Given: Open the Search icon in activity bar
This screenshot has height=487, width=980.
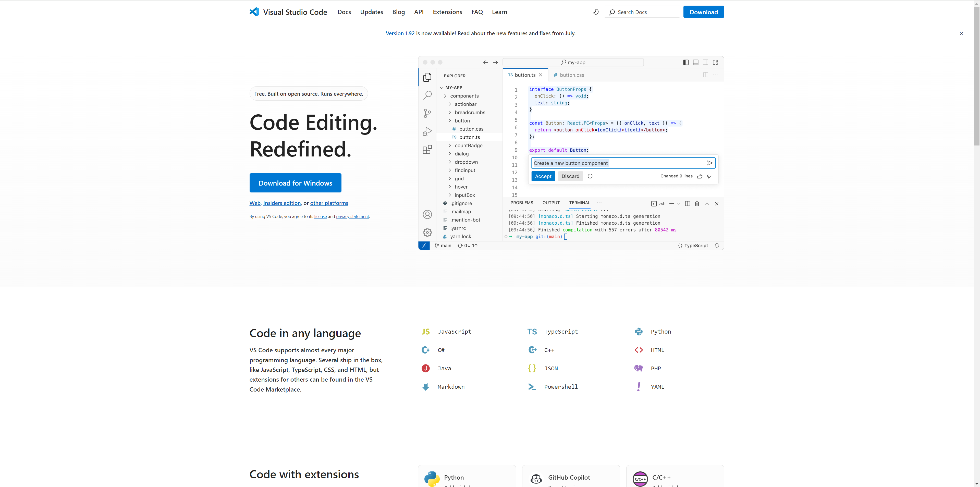Looking at the screenshot, I should tap(427, 95).
